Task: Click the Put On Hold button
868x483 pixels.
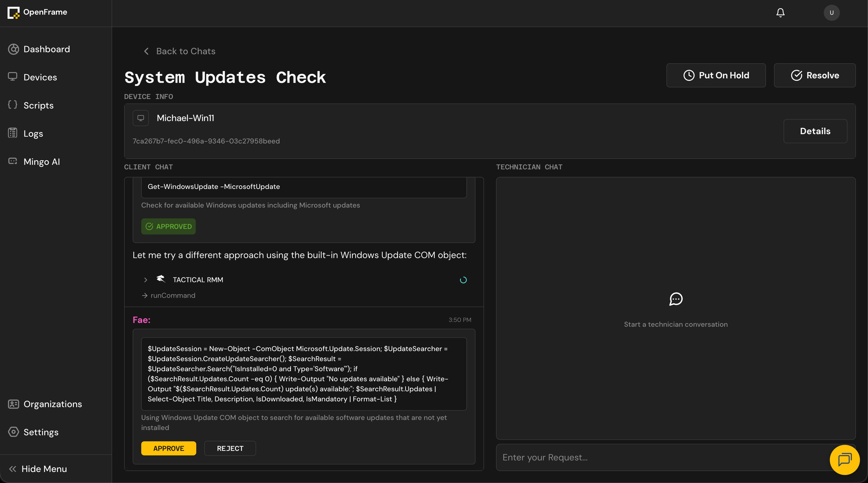Action: (x=716, y=75)
